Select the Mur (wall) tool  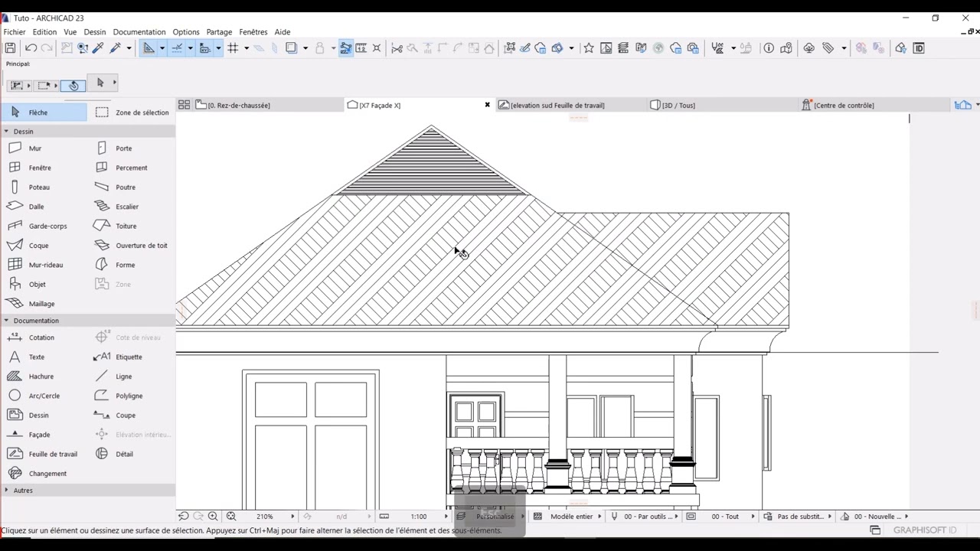pyautogui.click(x=44, y=148)
